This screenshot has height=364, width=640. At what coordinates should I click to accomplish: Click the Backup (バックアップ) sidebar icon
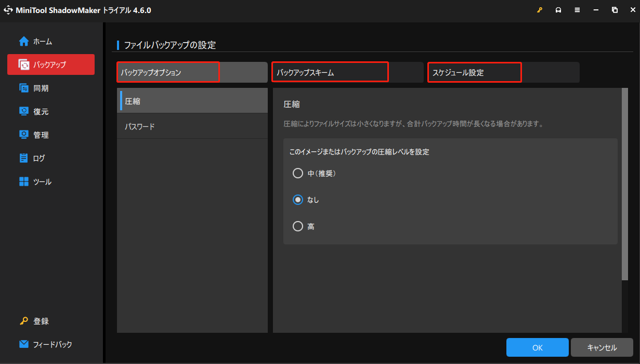(x=24, y=64)
